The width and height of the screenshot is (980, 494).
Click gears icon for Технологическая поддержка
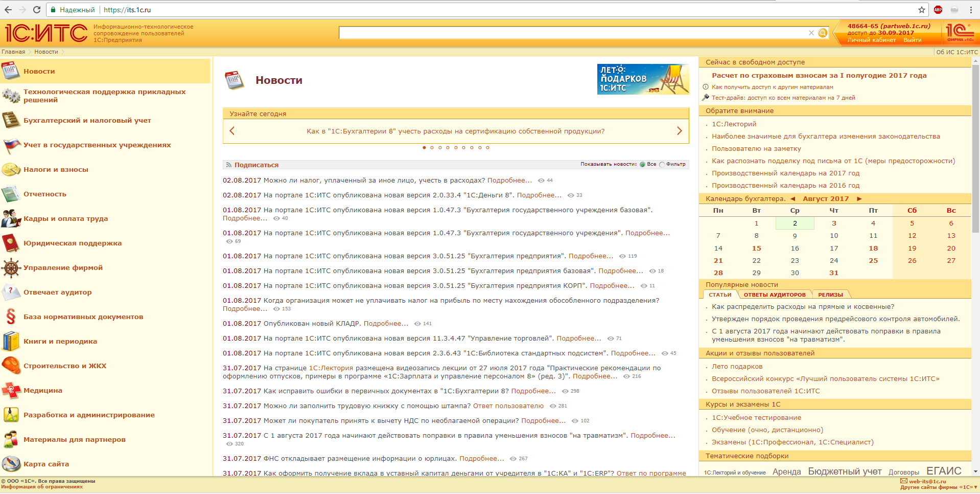tap(10, 96)
